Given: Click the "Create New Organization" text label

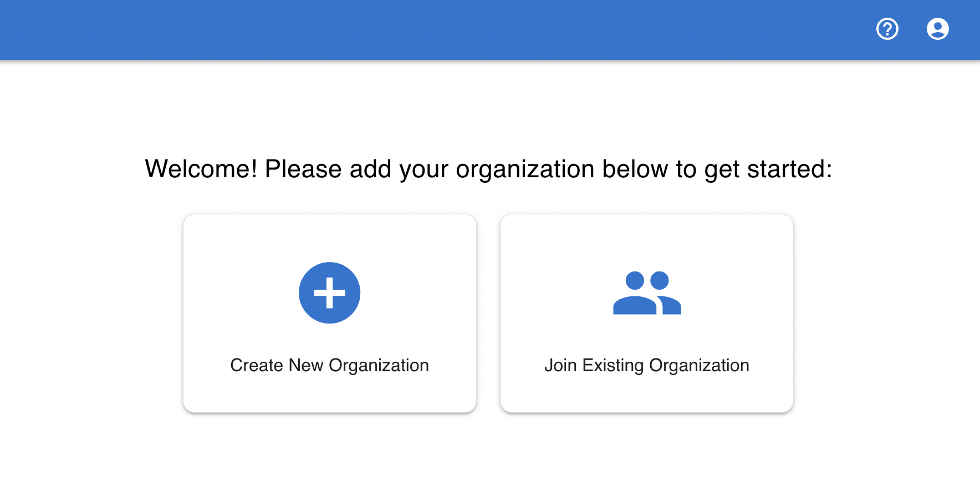Looking at the screenshot, I should [x=329, y=366].
